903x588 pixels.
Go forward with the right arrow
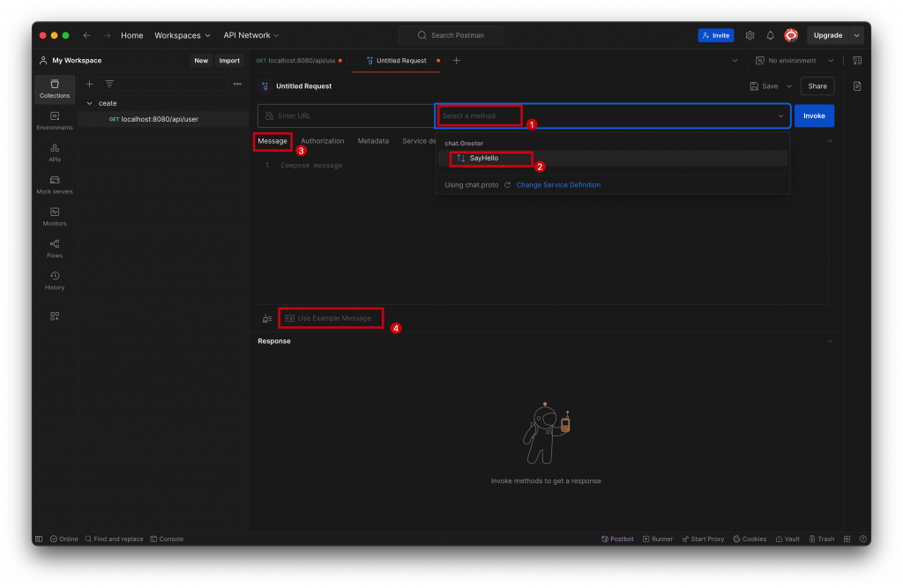point(107,35)
